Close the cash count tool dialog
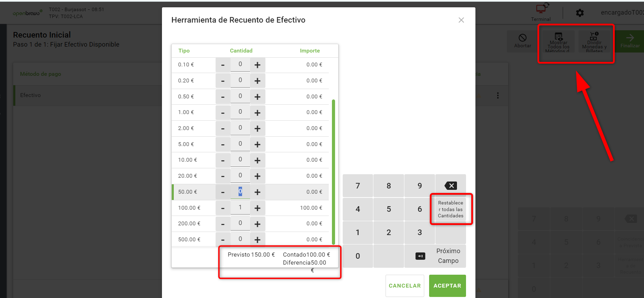 (461, 20)
